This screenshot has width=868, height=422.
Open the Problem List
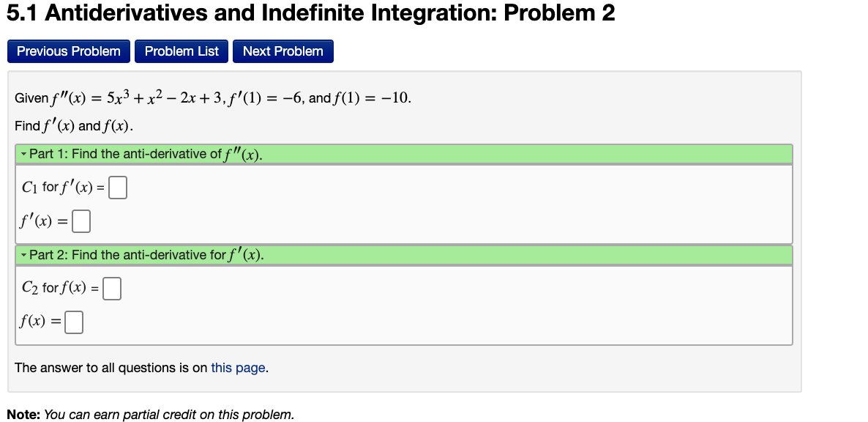tap(181, 51)
